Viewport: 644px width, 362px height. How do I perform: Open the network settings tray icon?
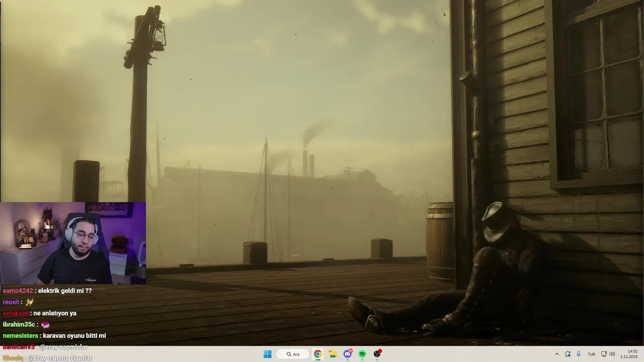604,354
